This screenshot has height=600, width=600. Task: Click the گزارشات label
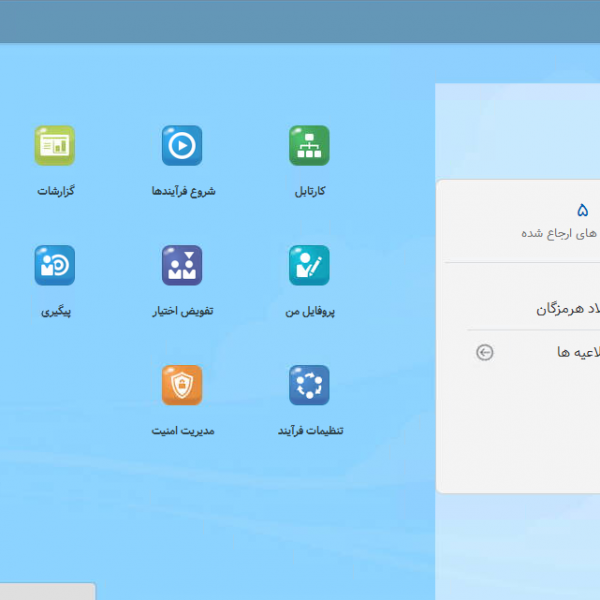coord(56,191)
